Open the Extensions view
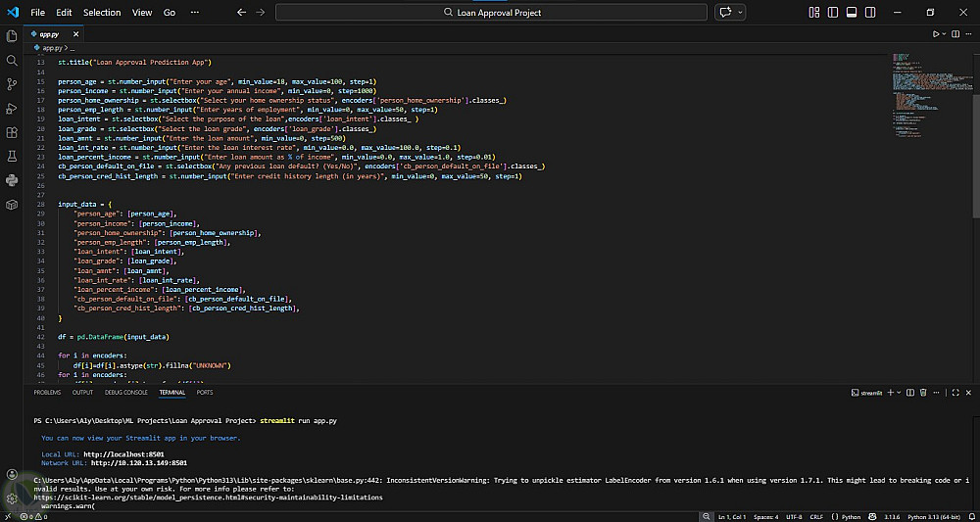The height and width of the screenshot is (522, 980). point(12,132)
